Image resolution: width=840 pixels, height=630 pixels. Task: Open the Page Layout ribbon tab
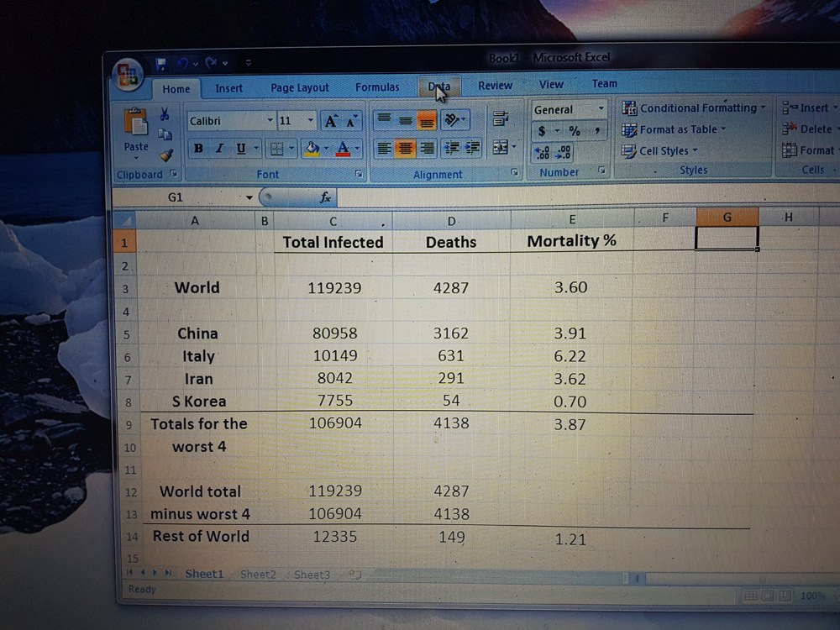(300, 87)
